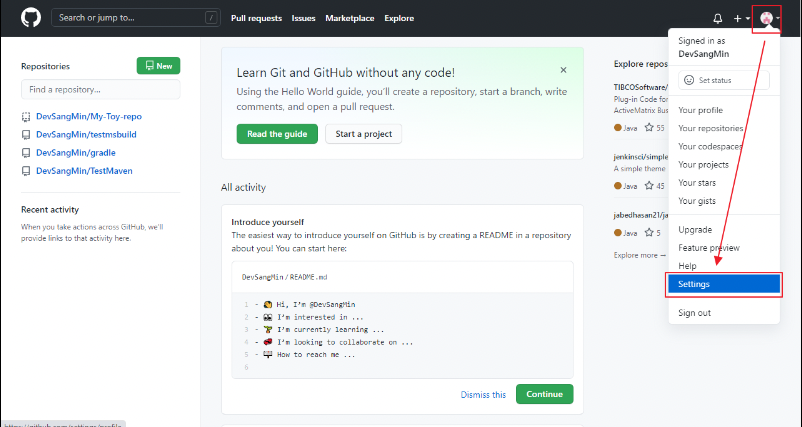
Task: Click DevSangMin/README.md file name
Action: 284,277
